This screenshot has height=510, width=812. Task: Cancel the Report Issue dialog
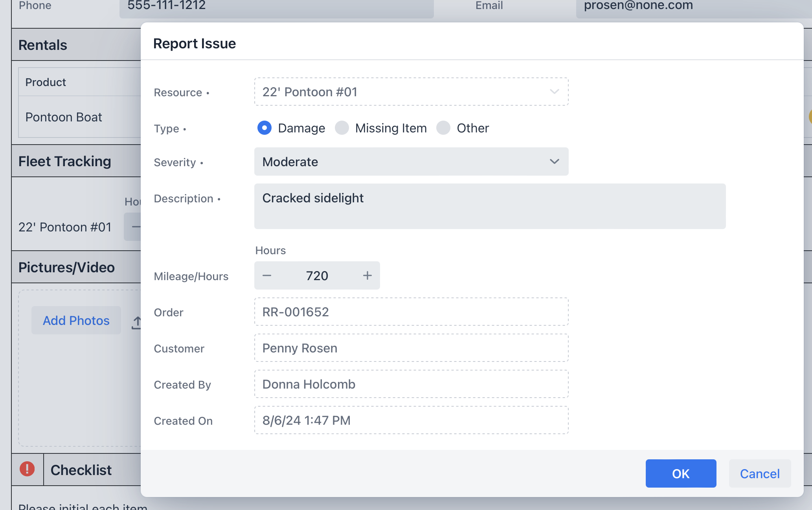(760, 473)
